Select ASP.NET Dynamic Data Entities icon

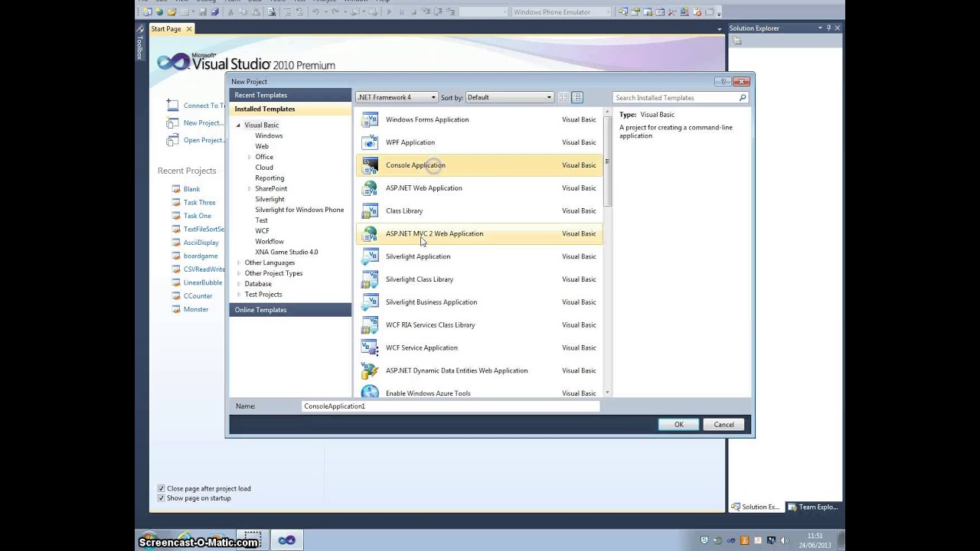click(370, 371)
